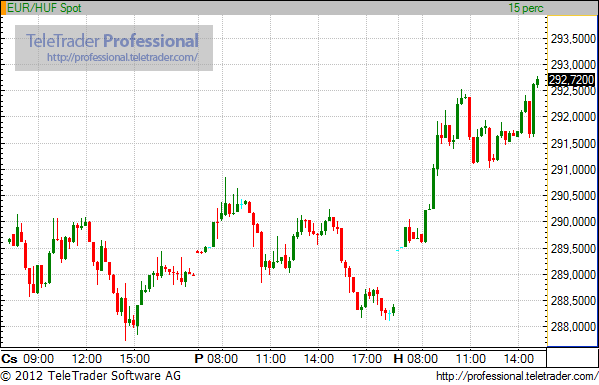Click the 291,0000 price axis label

[x=573, y=170]
